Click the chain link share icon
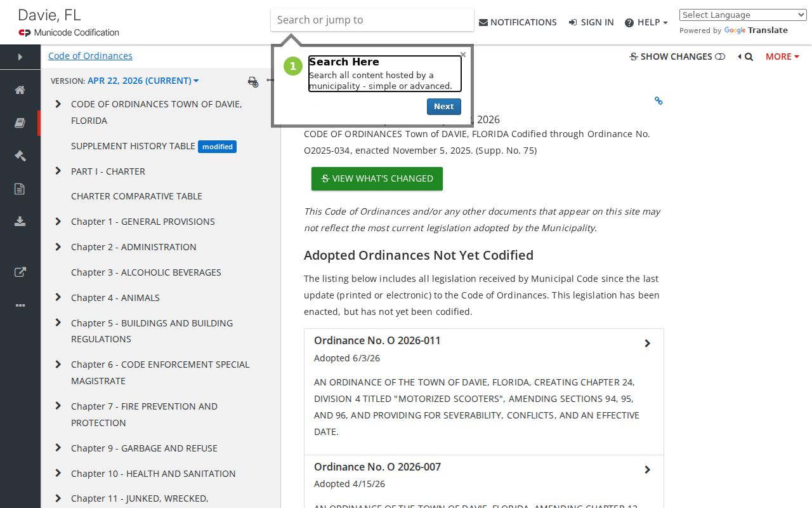 (658, 100)
